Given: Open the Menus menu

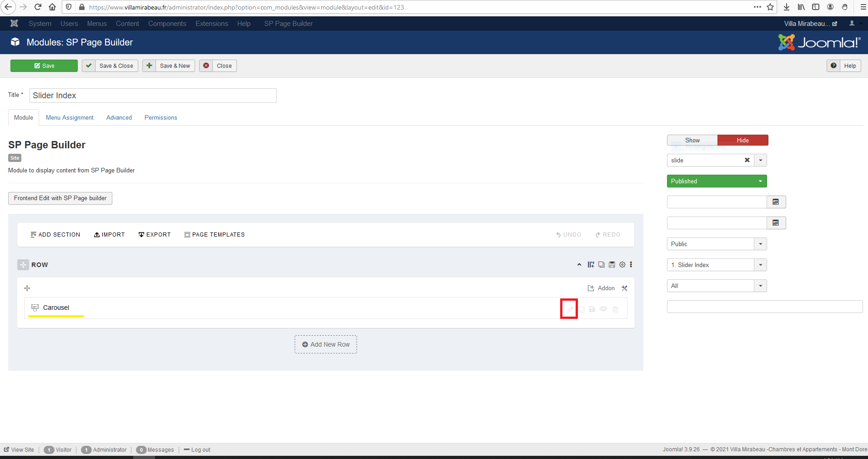Looking at the screenshot, I should [97, 24].
